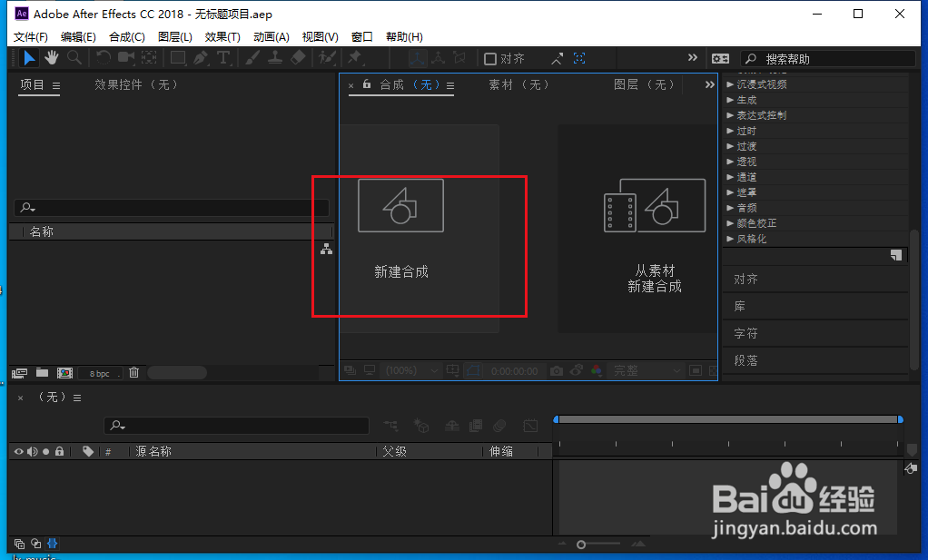Viewport: 928px width, 560px height.
Task: Open the 项目 panel hamburger menu
Action: coord(56,85)
